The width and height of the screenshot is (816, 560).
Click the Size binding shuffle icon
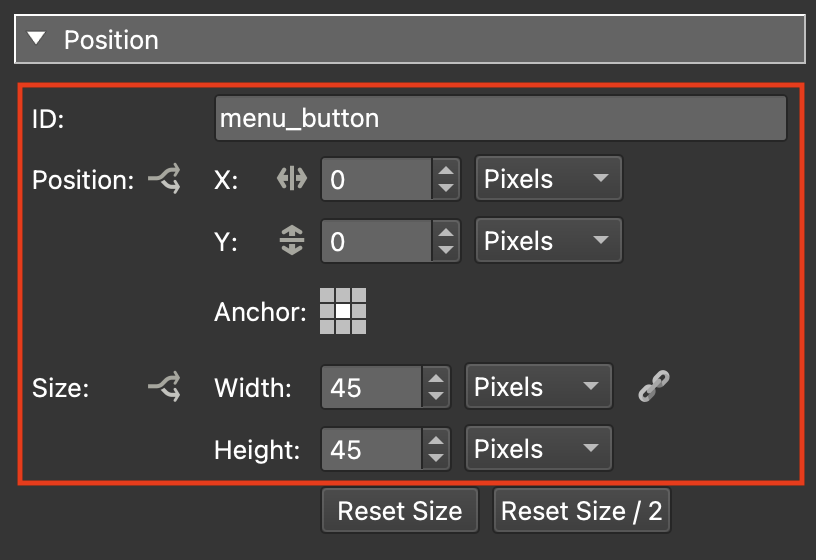pos(164,387)
